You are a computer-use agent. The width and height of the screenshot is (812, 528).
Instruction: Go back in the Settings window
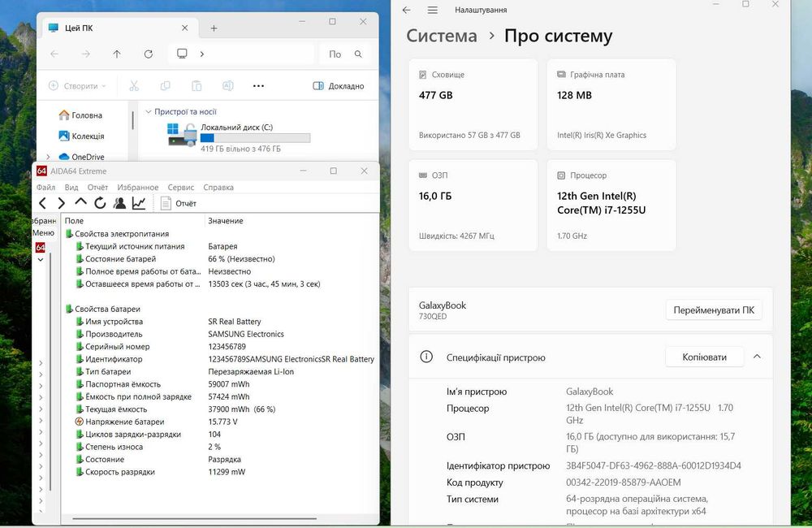tap(407, 10)
